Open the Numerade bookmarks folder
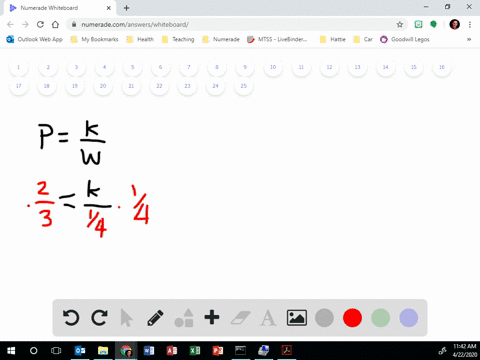This screenshot has height=360, width=480. [221, 39]
